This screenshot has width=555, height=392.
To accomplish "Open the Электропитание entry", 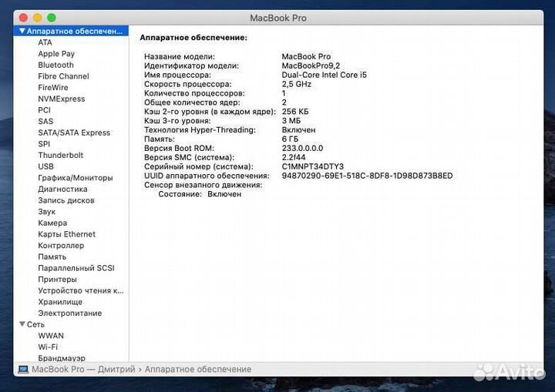I will [69, 313].
